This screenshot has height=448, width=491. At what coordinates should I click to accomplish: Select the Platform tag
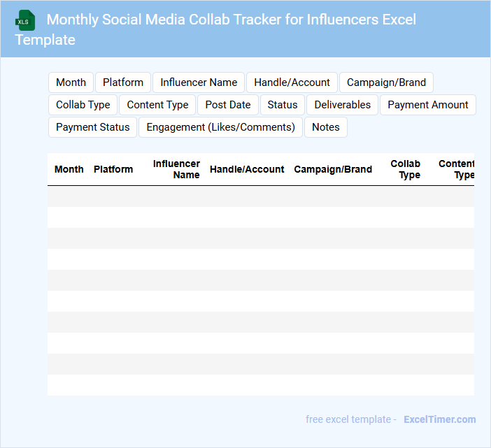pos(123,82)
